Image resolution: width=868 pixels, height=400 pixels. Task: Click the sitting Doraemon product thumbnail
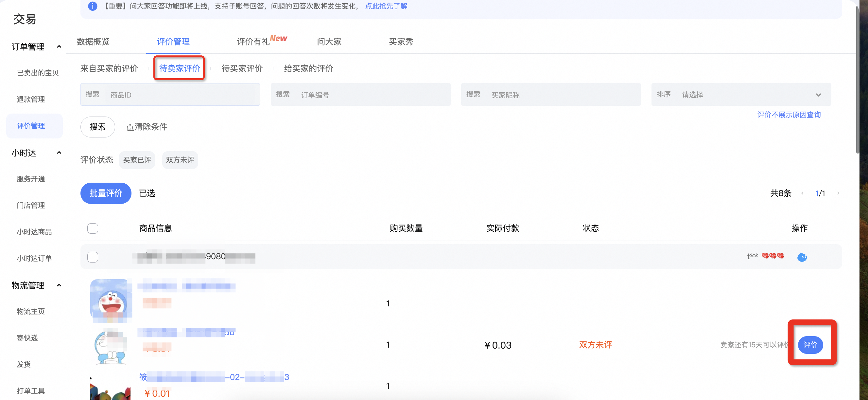tap(111, 347)
